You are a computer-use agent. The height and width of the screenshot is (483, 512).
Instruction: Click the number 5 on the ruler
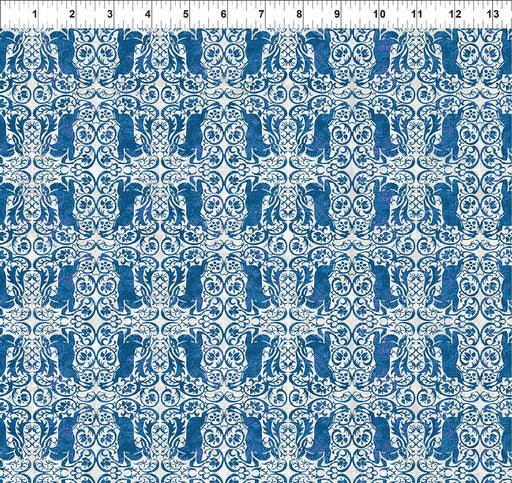(186, 14)
